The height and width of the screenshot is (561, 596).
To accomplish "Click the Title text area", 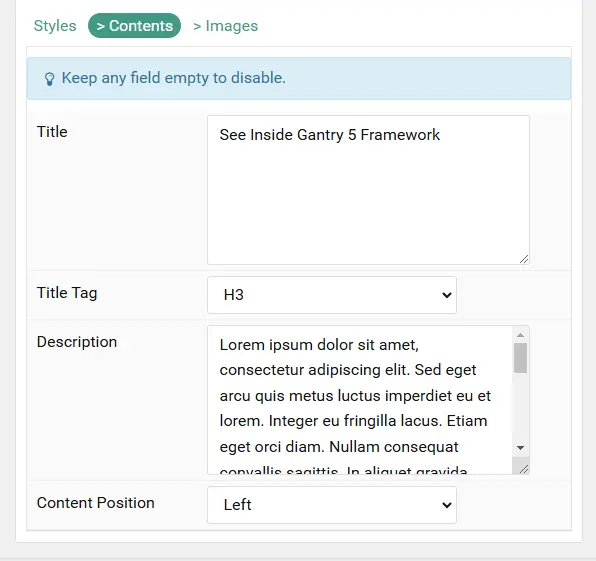I will tap(368, 190).
